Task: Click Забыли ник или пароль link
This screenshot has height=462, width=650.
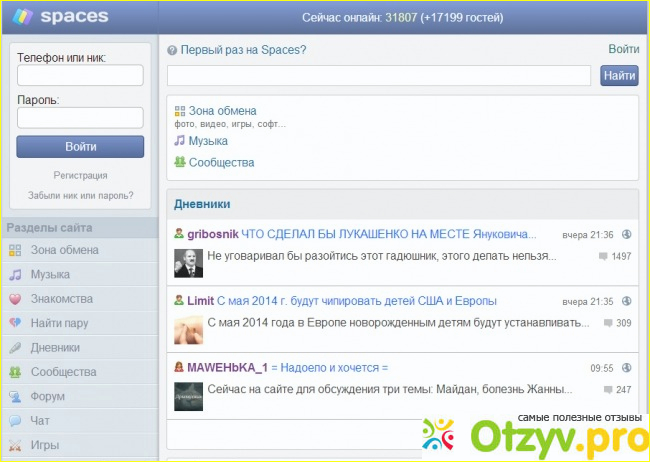Action: tap(80, 196)
